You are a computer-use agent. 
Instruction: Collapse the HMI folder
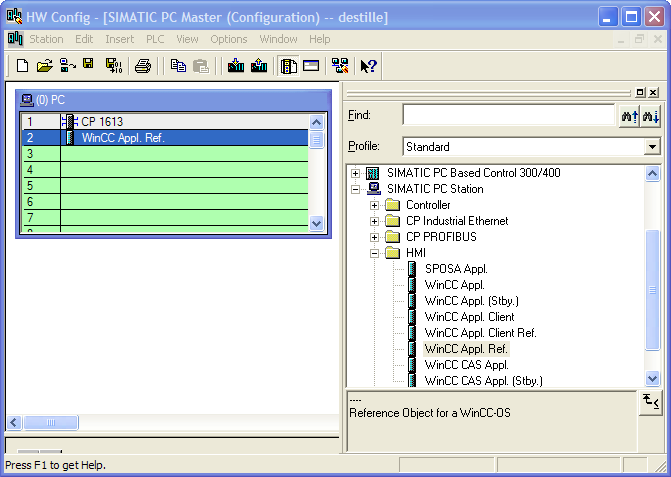pos(374,253)
